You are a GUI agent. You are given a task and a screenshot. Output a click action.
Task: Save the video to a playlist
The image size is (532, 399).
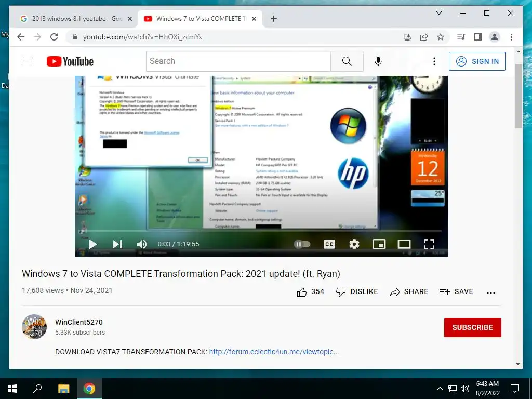pos(456,292)
